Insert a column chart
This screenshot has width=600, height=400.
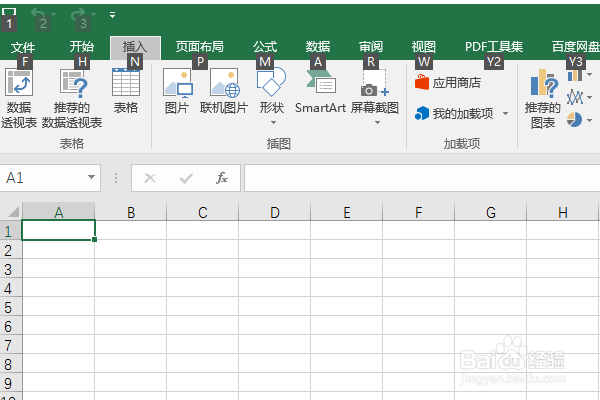point(575,75)
